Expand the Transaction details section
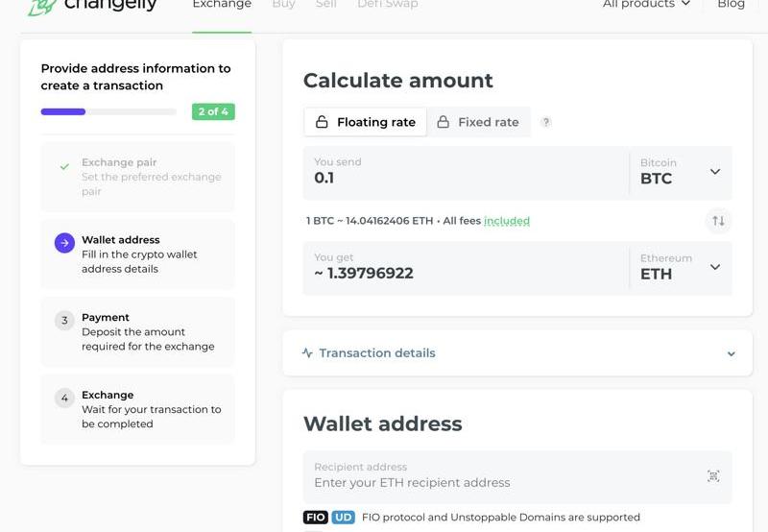Screen dimensions: 768x532 click(x=517, y=353)
